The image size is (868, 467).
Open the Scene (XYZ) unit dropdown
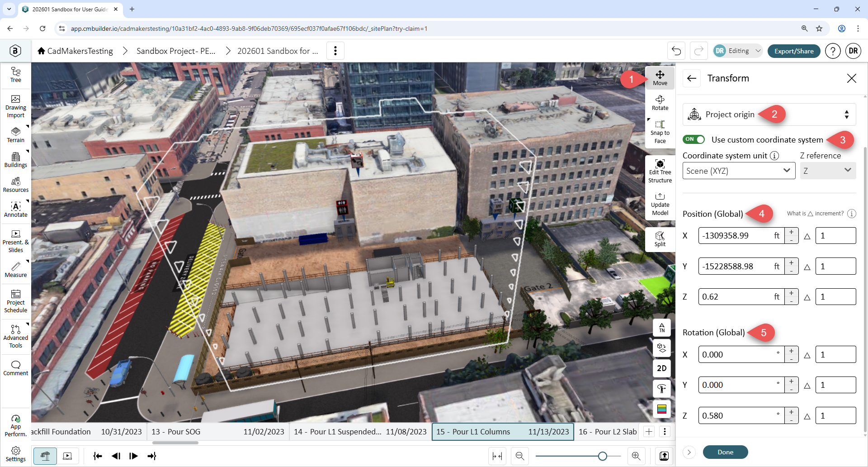[739, 171]
